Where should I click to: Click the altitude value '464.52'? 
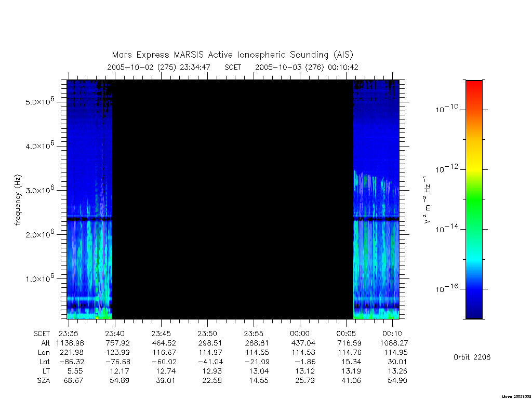164,343
